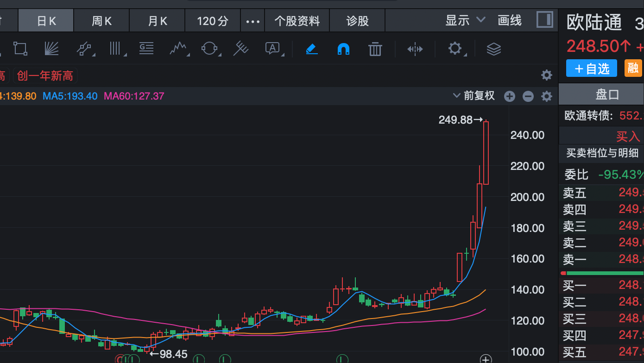The image size is (644, 363).
Task: Switch to the 日K daily tab
Action: pyautogui.click(x=46, y=21)
